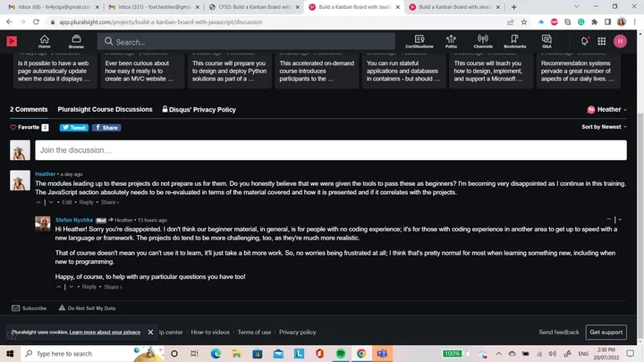Open the Channels icon
Viewport: 644px width, 362px height.
click(483, 41)
